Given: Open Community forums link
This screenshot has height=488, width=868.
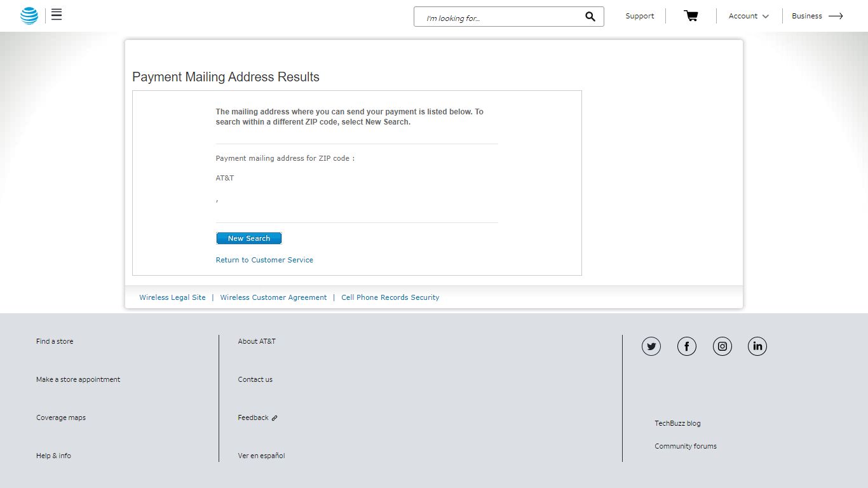Looking at the screenshot, I should click(x=686, y=446).
